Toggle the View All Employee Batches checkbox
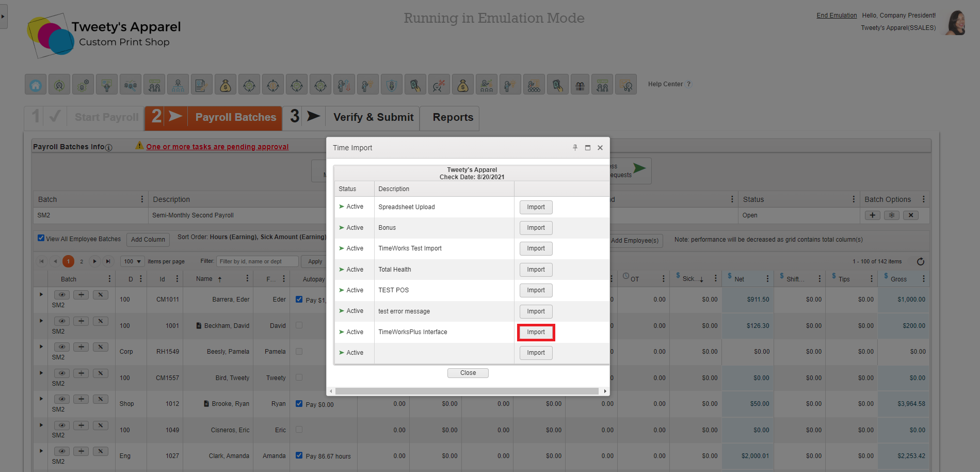This screenshot has height=472, width=980. point(41,238)
